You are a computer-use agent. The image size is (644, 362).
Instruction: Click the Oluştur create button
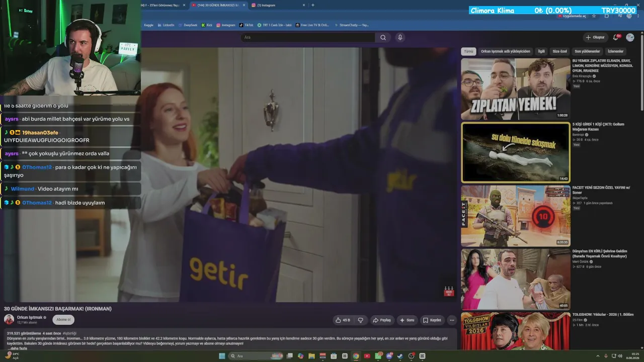[x=595, y=37]
